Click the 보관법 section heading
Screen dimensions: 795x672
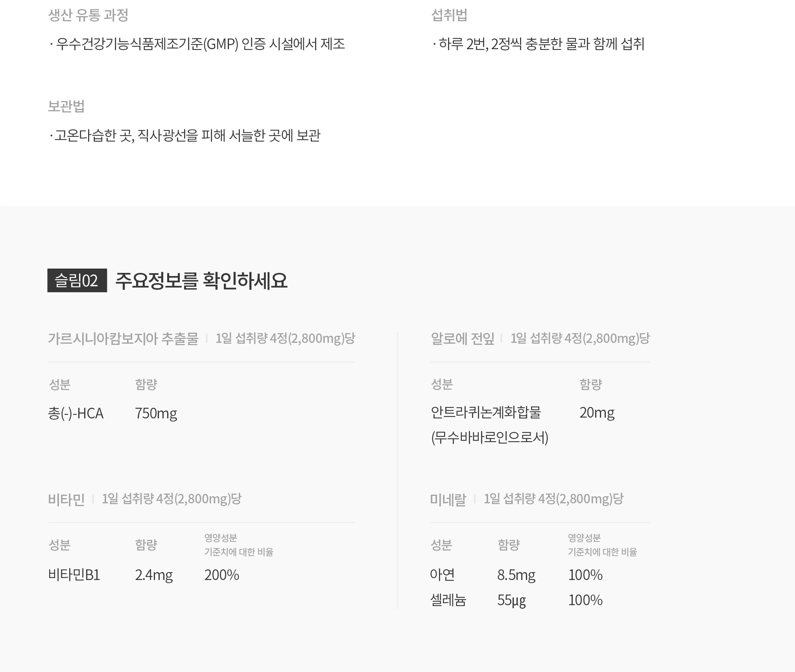[x=66, y=106]
